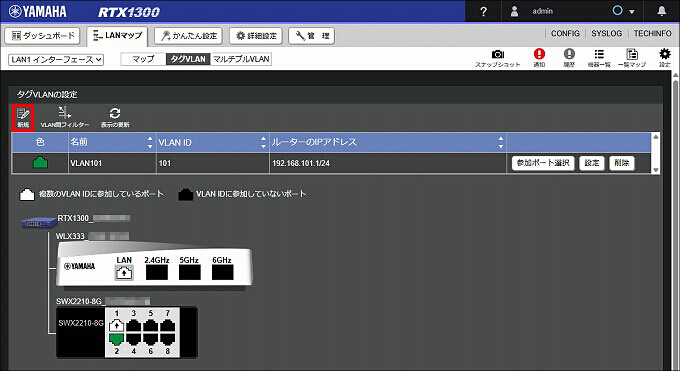
Task: Click the WLX333 6GHz port
Action: [x=222, y=273]
